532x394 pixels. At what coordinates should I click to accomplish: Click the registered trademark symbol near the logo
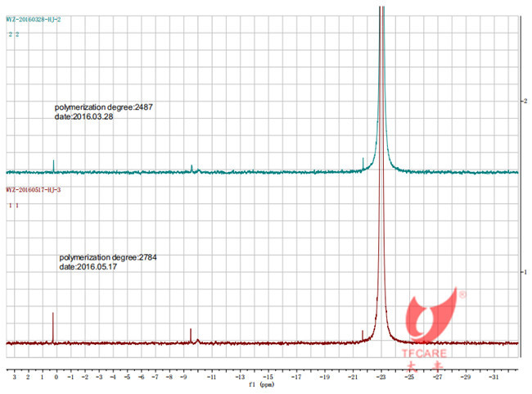(462, 294)
